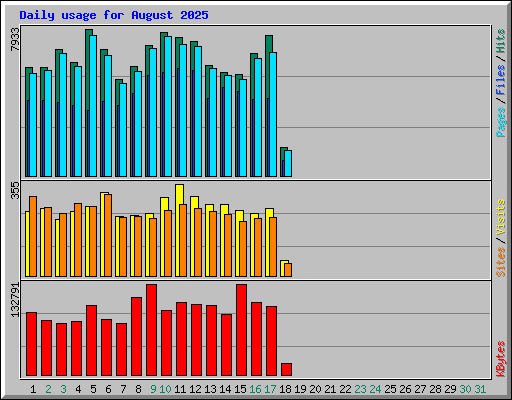The width and height of the screenshot is (512, 400).
Task: Click the Pages legend label
Action: click(500, 122)
